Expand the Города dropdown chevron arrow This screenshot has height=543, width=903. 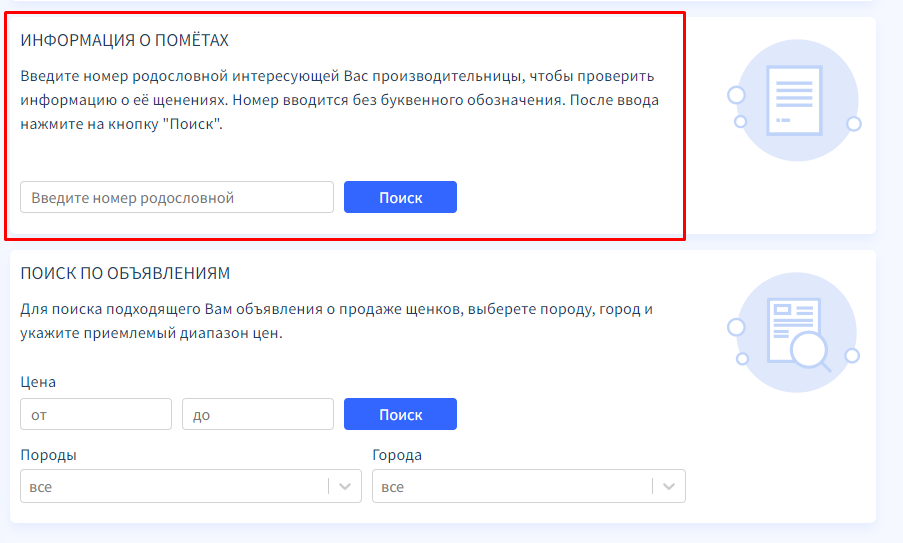[x=669, y=487]
